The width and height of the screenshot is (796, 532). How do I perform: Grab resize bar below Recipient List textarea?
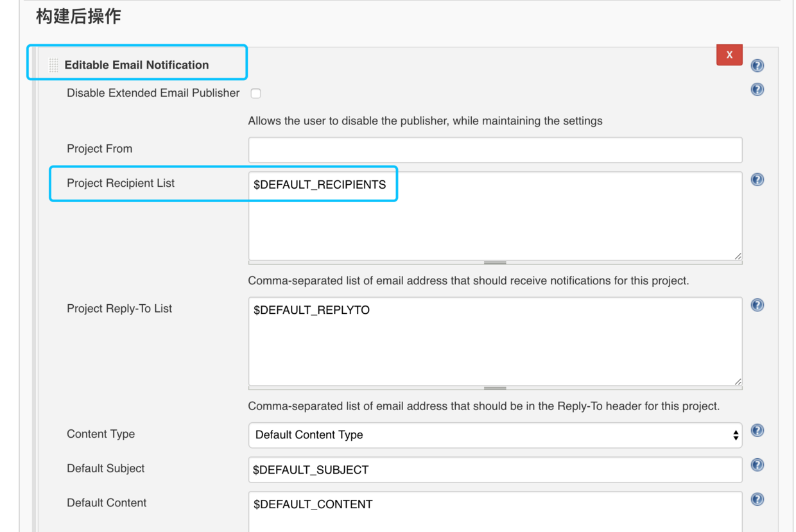tap(495, 262)
